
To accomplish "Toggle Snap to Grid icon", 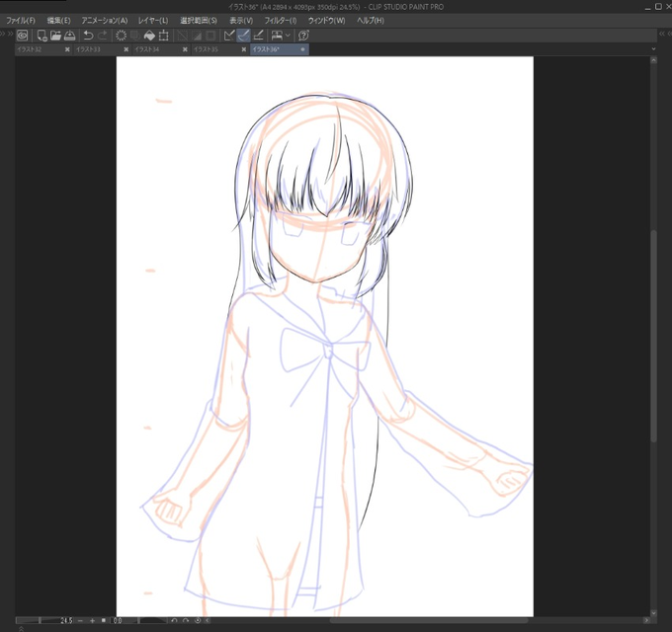I will [258, 36].
